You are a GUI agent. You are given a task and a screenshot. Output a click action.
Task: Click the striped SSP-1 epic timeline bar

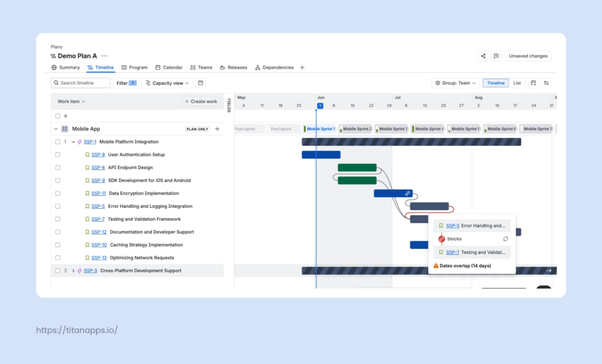point(411,142)
